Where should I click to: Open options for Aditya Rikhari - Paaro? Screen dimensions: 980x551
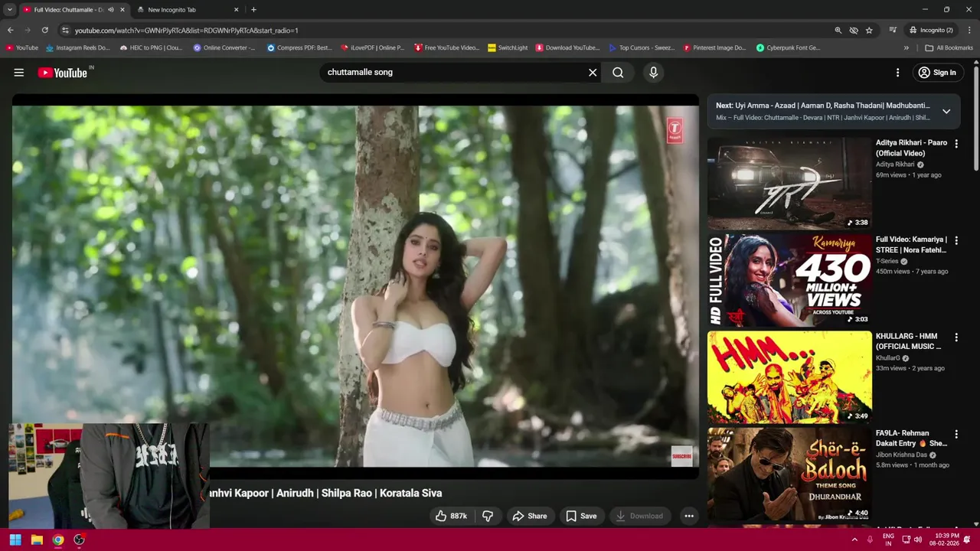[955, 144]
